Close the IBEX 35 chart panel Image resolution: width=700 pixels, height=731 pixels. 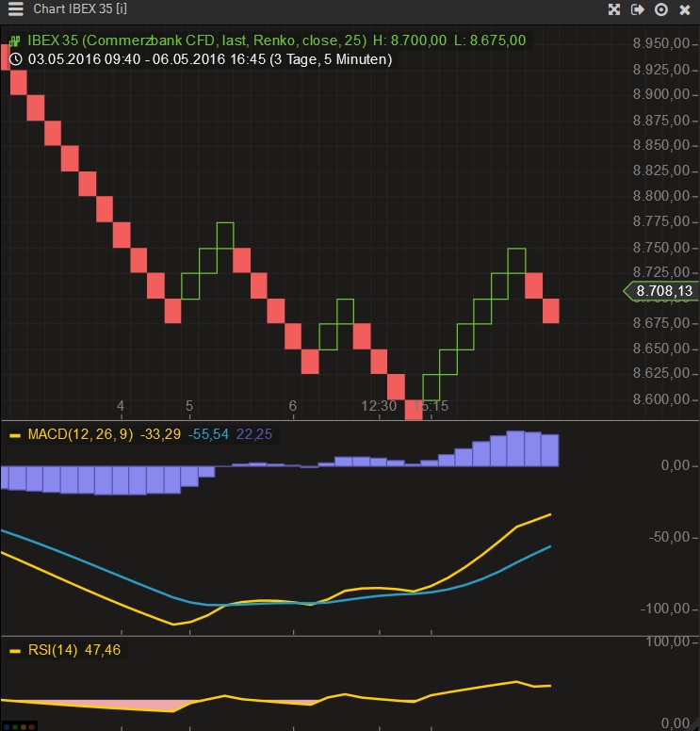[685, 9]
